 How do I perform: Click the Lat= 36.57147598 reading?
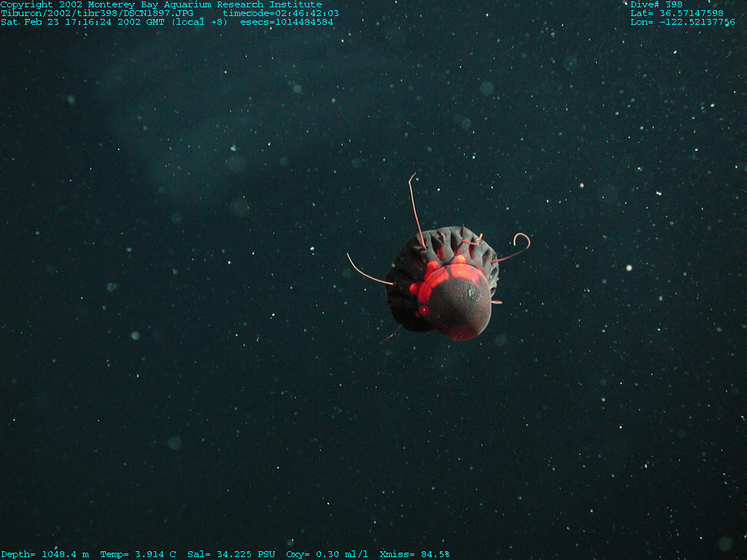pos(677,13)
